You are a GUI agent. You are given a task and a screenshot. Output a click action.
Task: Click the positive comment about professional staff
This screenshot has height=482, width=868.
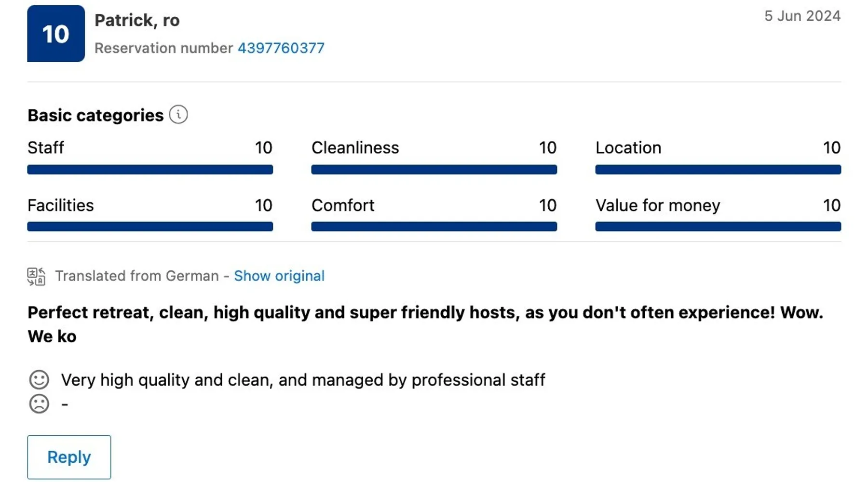pyautogui.click(x=303, y=380)
